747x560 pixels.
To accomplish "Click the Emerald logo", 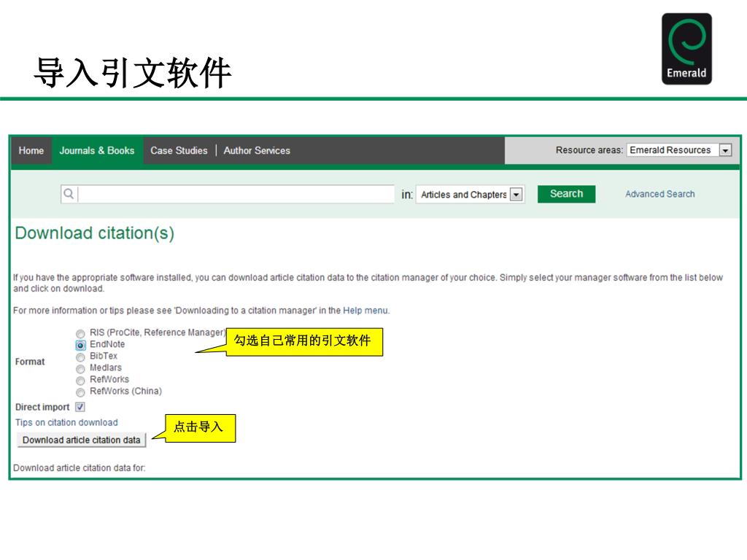I will 686,49.
